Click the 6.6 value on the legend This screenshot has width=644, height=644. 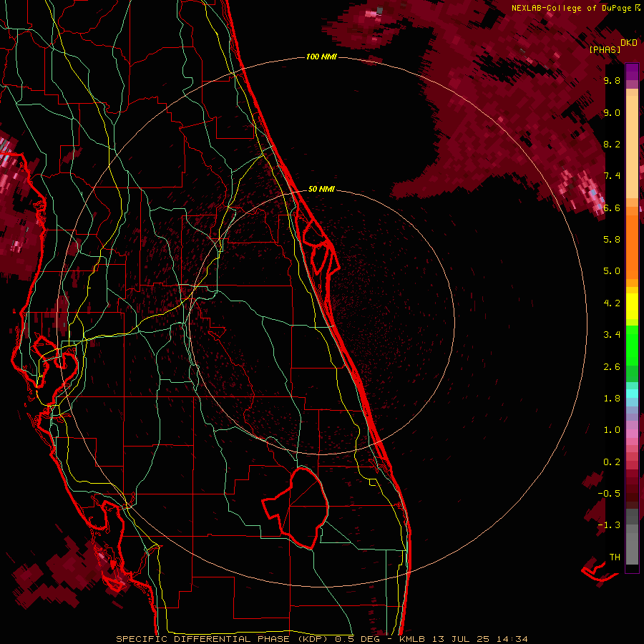[612, 208]
